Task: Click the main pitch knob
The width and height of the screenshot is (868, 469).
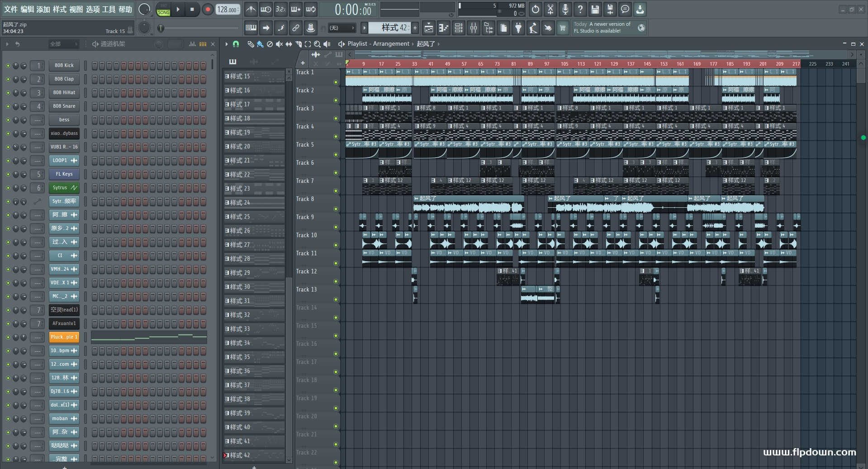Action: click(x=144, y=28)
